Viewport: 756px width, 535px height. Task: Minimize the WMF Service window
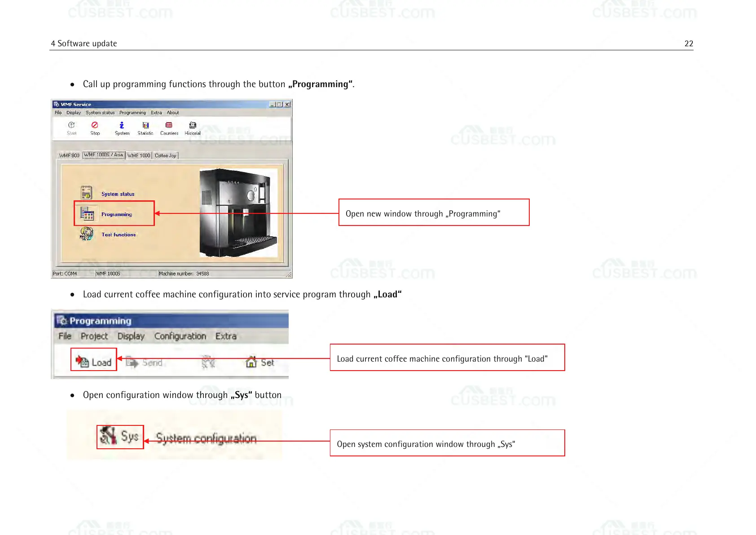pos(272,104)
